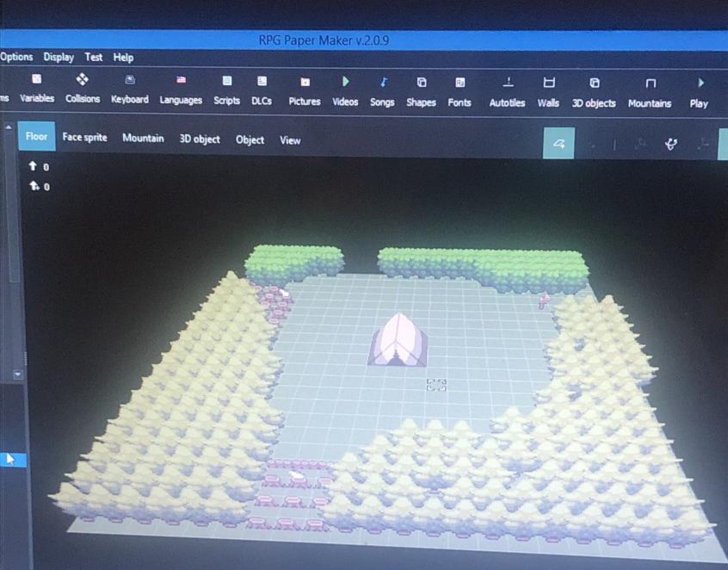This screenshot has width=728, height=570.
Task: Click the lower height-plus arrow indicator
Action: (34, 186)
